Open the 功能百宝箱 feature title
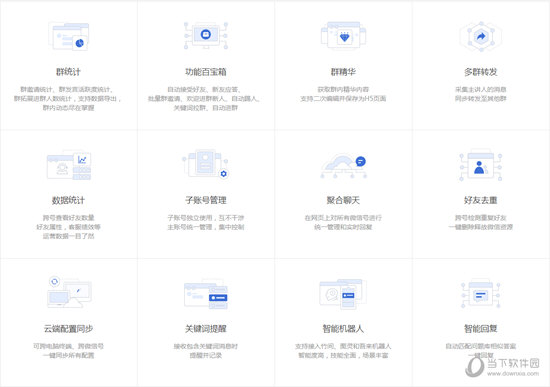 point(206,72)
